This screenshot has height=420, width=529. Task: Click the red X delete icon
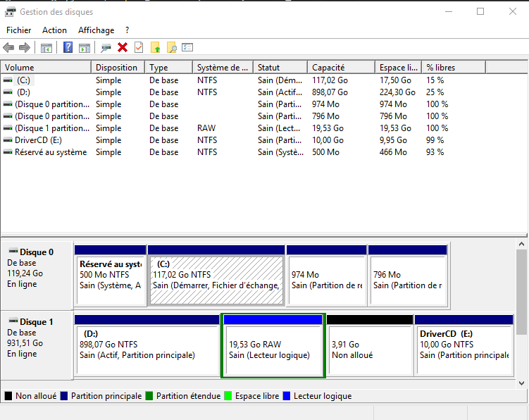pos(123,47)
